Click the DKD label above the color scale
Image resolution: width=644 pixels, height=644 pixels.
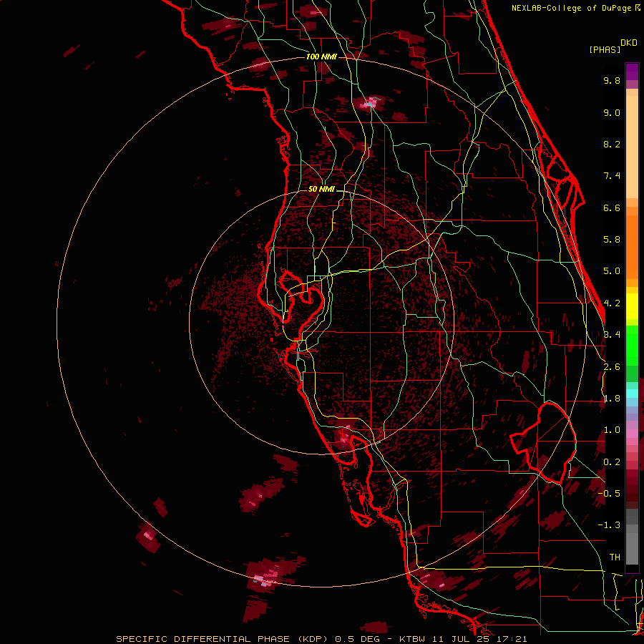coord(629,43)
